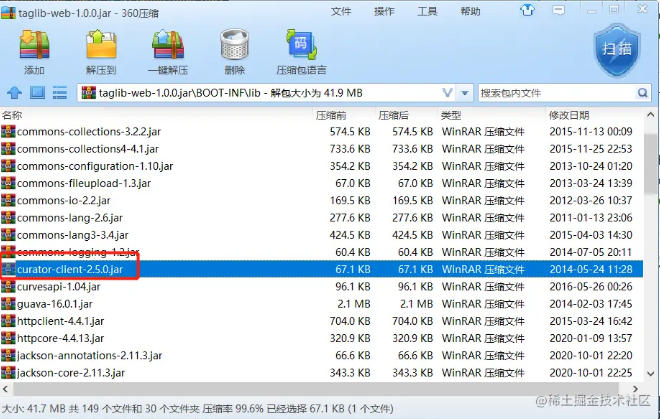The image size is (660, 419).
Task: Open the 帮助 menu
Action: pos(470,11)
